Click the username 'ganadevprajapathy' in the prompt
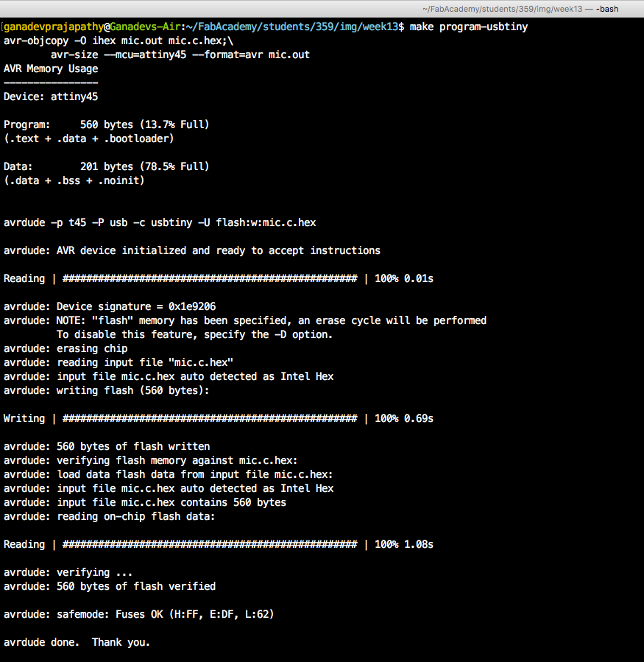Viewport: 644px width, 662px height. 54,27
